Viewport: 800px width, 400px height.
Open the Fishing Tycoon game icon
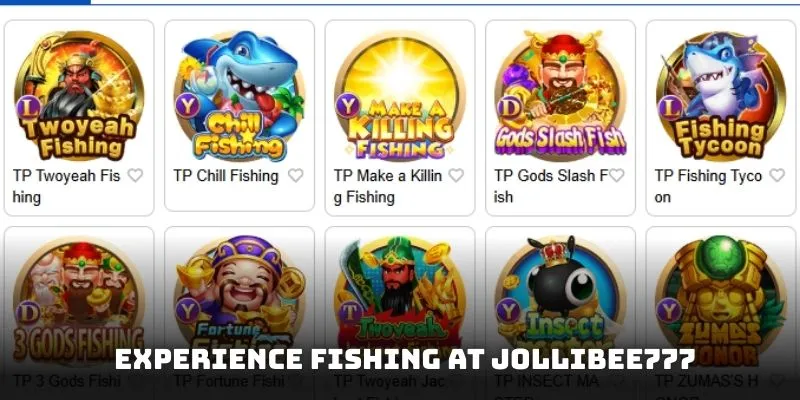coord(721,96)
